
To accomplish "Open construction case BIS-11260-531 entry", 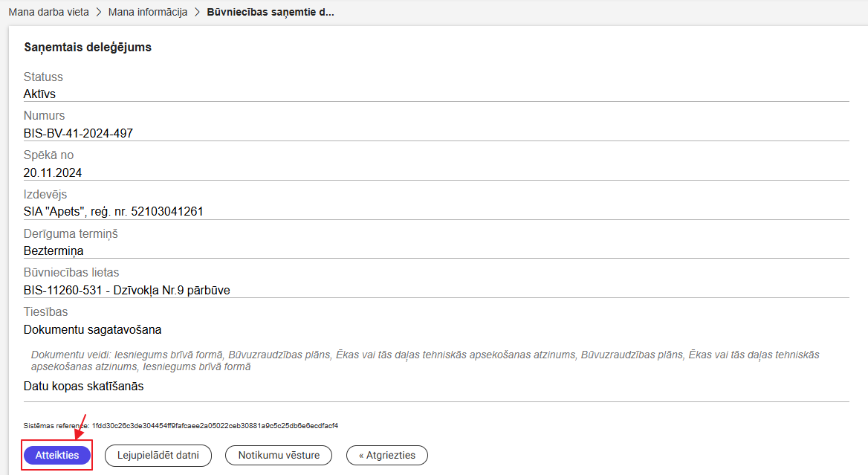I will click(x=126, y=290).
